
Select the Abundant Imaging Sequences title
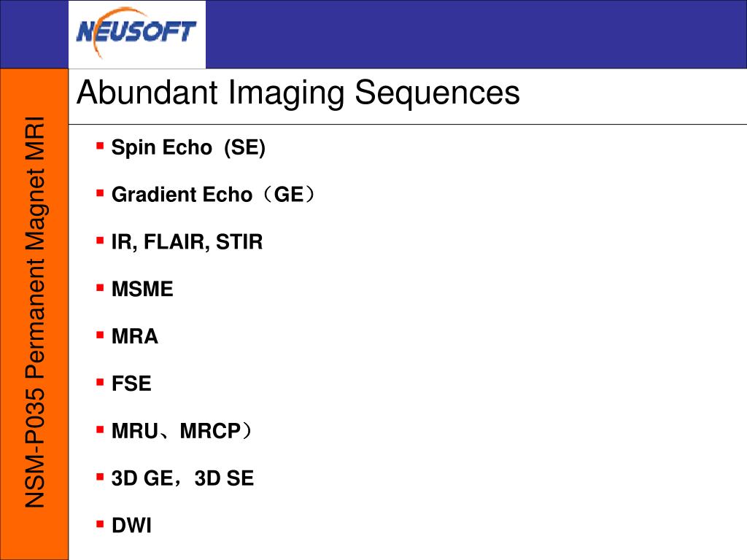pyautogui.click(x=298, y=93)
